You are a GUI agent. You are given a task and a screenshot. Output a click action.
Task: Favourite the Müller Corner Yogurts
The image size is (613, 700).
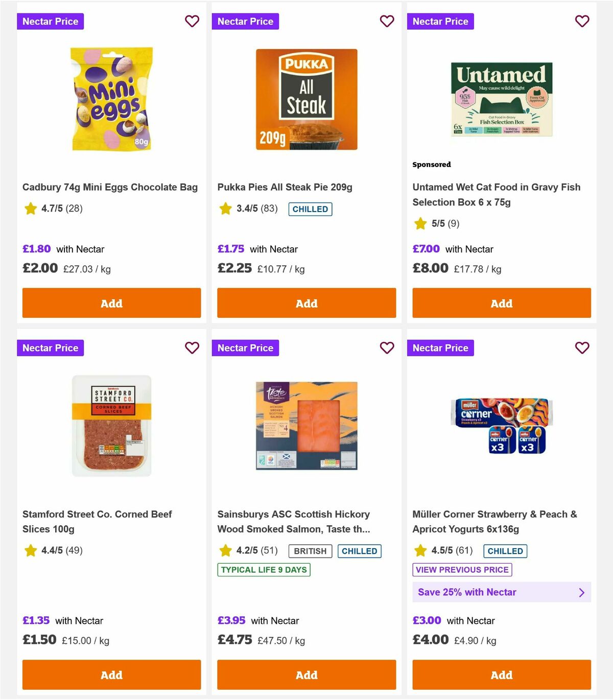pos(582,348)
